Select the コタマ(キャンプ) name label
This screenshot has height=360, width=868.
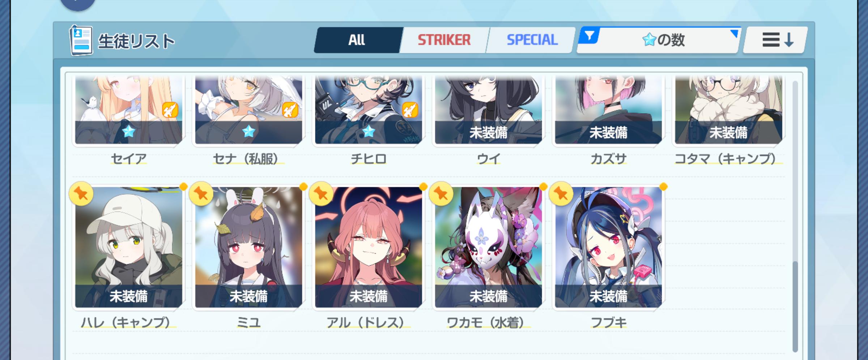(x=728, y=159)
